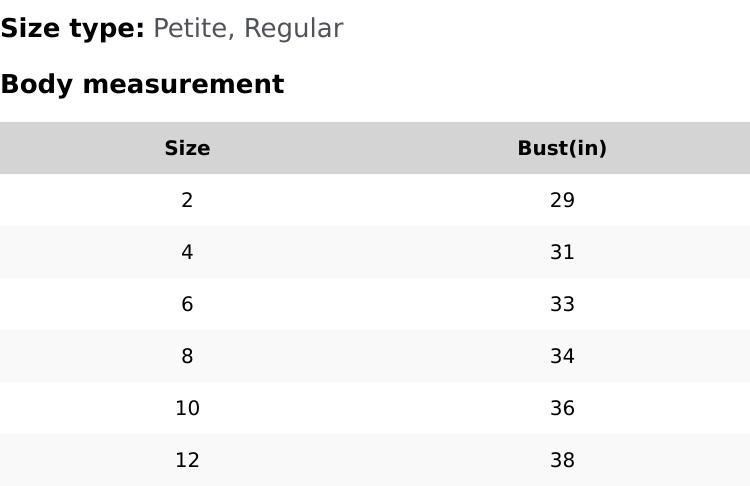Choose the bust value 38

point(562,461)
